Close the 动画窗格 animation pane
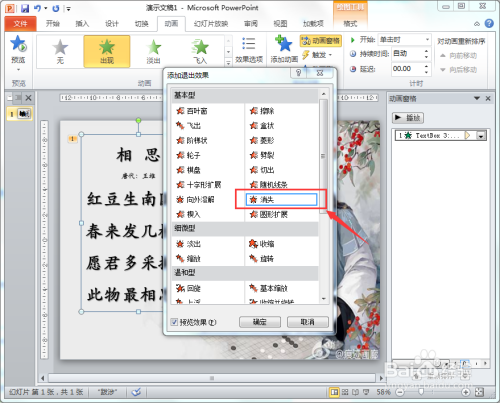Screen dimensions: 500x403 point(488,98)
